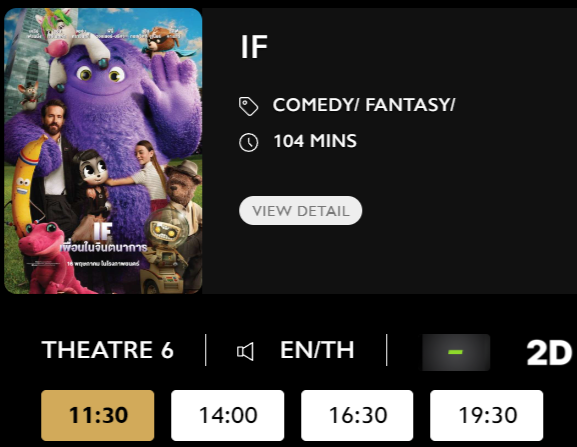The height and width of the screenshot is (447, 577).
Task: Click the speaker audio language icon
Action: click(x=245, y=351)
